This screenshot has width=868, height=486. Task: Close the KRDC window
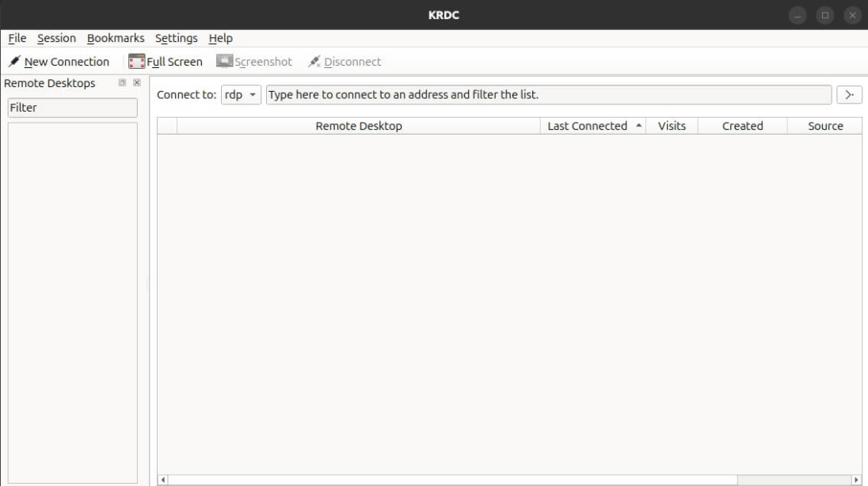click(852, 15)
